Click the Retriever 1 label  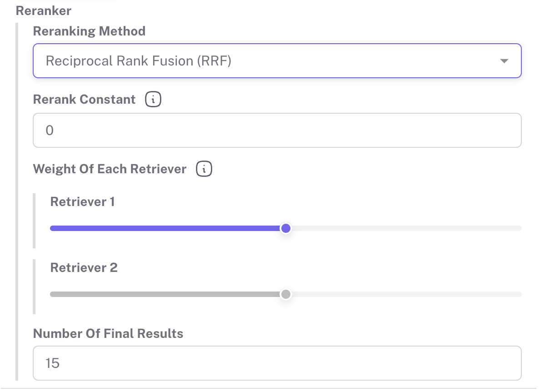[x=82, y=202]
